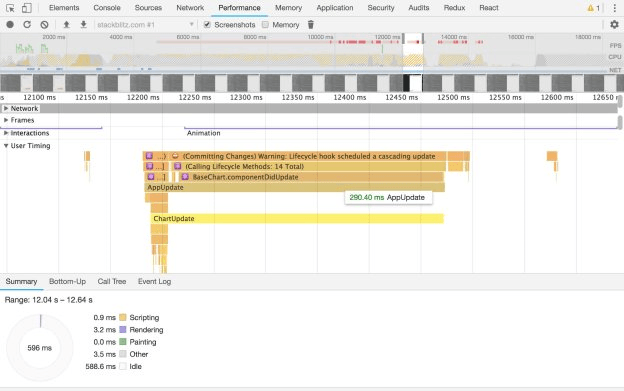Expand the Network track
Screen dimensions: 624x391
(x=6, y=108)
